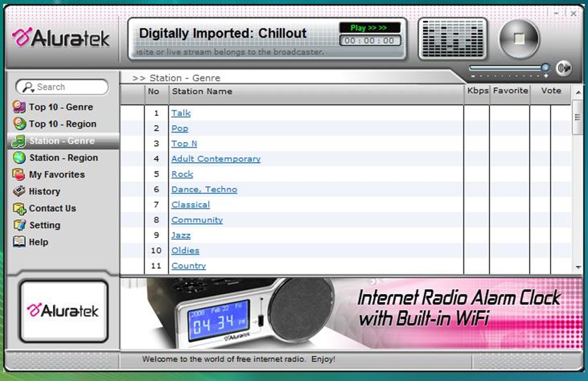588x381 pixels.
Task: Click the History icon in sidebar
Action: [x=20, y=191]
